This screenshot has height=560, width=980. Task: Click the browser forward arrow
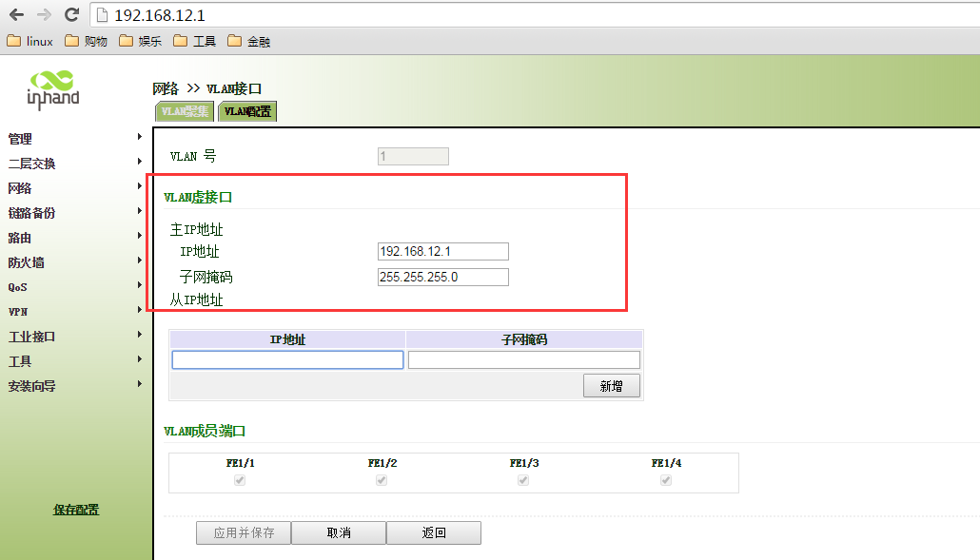tap(44, 15)
